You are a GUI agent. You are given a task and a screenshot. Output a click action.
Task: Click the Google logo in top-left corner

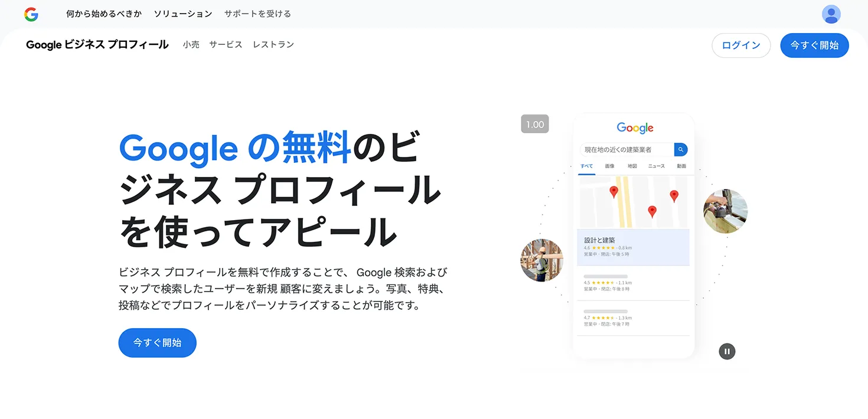click(x=31, y=14)
